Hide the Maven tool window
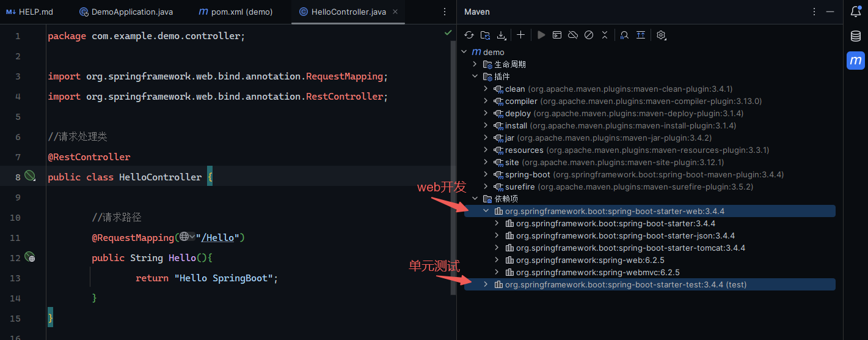This screenshot has height=340, width=868. [830, 12]
